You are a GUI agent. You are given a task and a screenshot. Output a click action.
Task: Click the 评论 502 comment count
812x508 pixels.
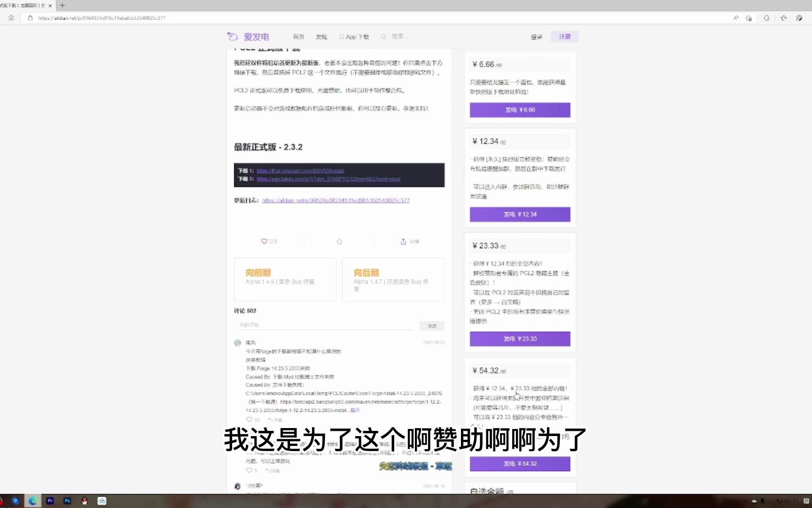point(245,311)
